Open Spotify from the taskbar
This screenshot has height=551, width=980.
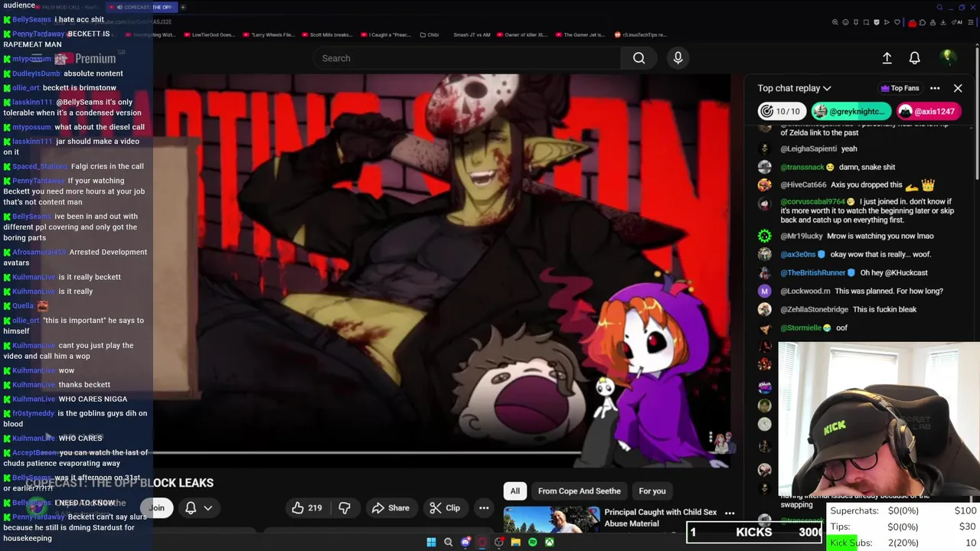coord(532,542)
